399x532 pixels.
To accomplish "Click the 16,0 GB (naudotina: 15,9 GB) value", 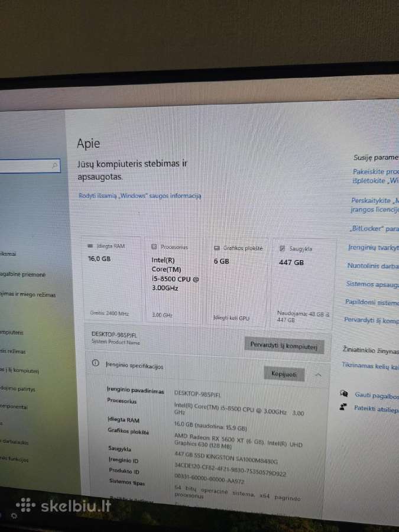I will point(210,425).
